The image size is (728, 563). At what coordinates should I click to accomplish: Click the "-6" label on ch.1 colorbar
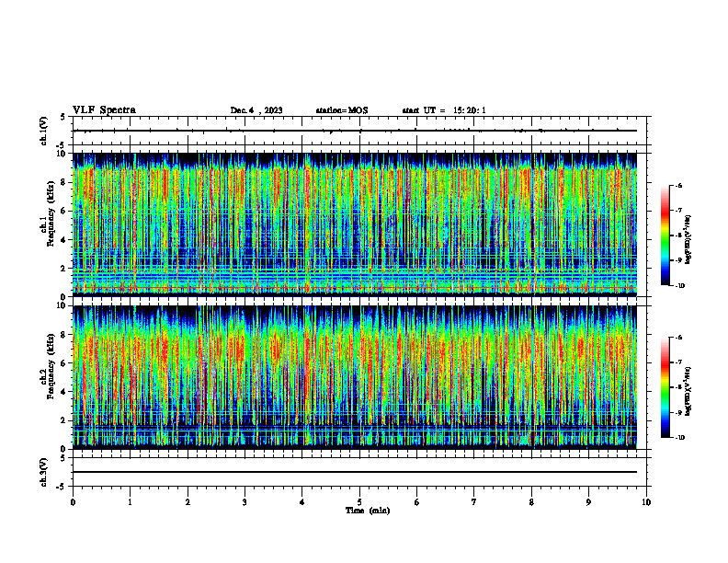click(679, 185)
